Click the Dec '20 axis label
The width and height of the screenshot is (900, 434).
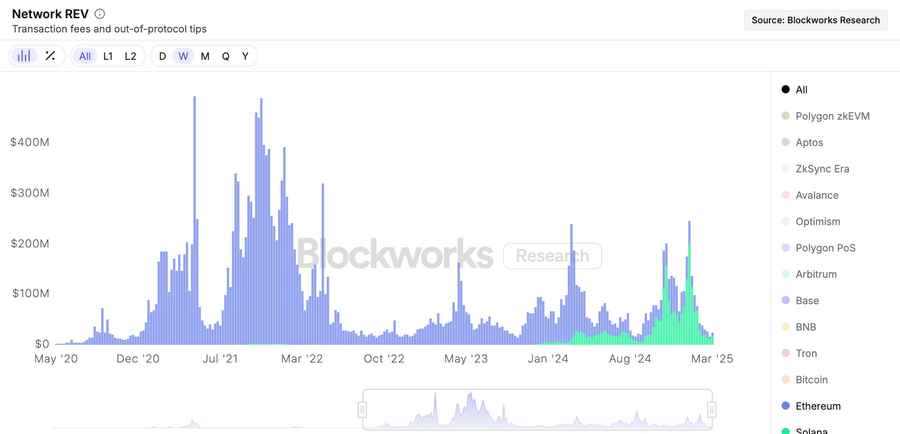click(x=137, y=359)
